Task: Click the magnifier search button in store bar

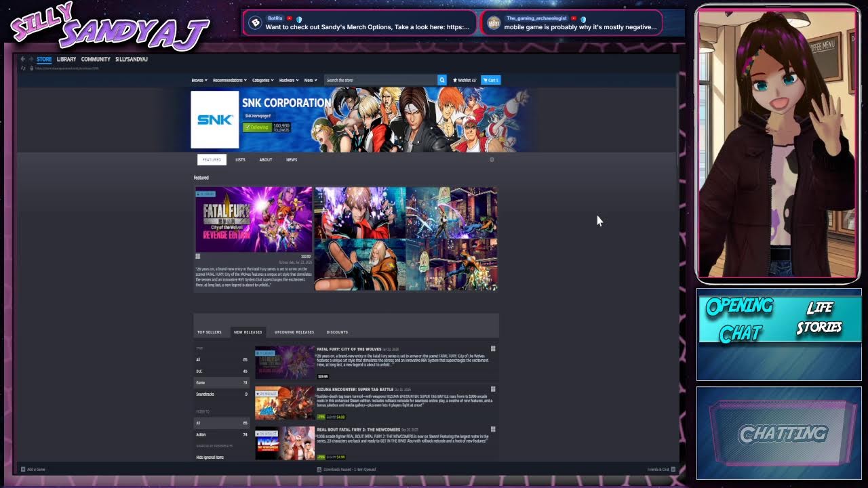Action: pos(442,80)
